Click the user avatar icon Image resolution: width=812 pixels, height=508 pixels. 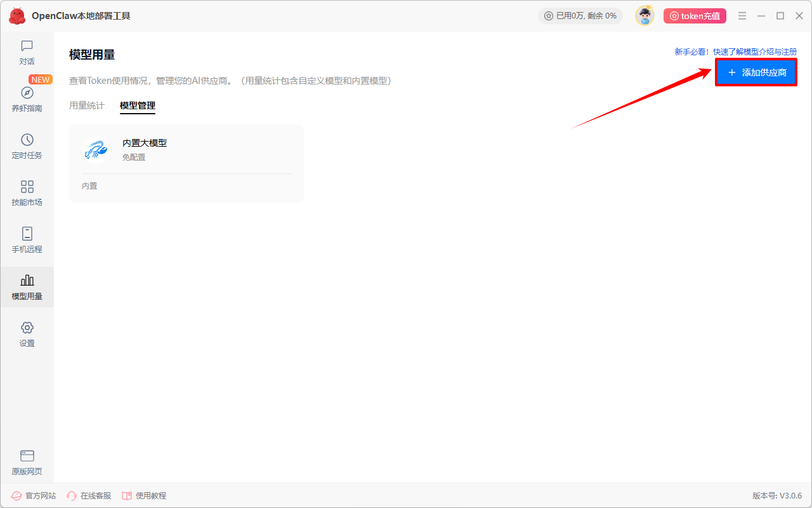point(645,15)
